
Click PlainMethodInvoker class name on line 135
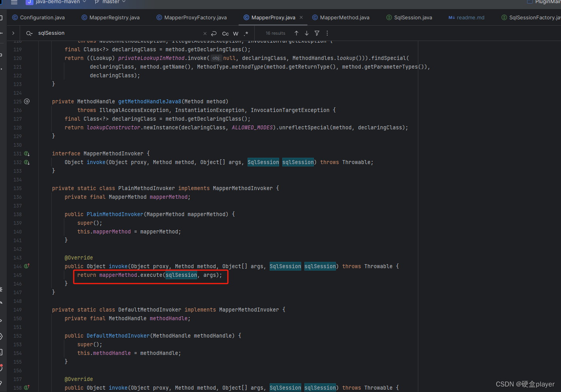[147, 188]
